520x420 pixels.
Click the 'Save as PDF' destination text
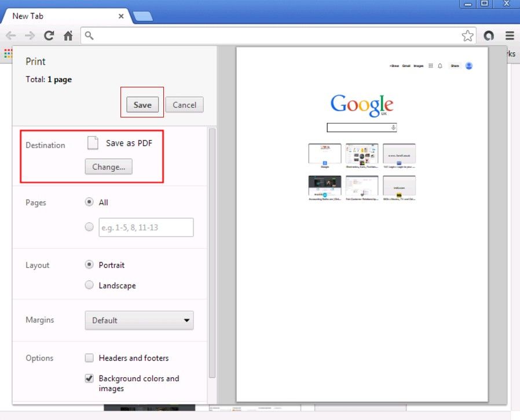click(129, 143)
